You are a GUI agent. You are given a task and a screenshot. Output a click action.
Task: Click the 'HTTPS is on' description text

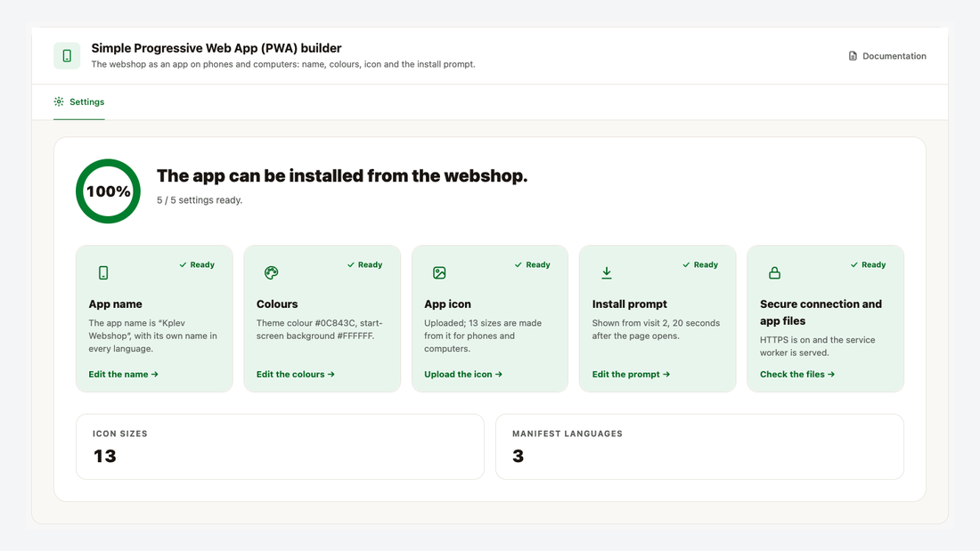(818, 346)
